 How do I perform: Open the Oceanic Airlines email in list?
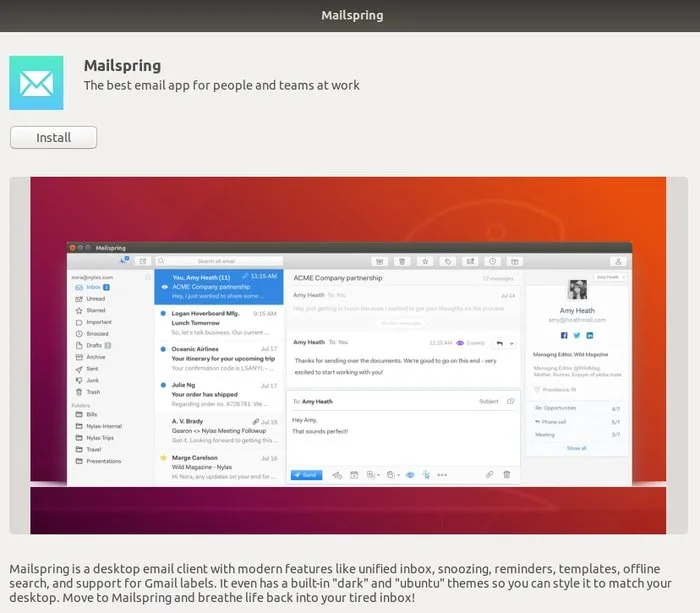(218, 354)
